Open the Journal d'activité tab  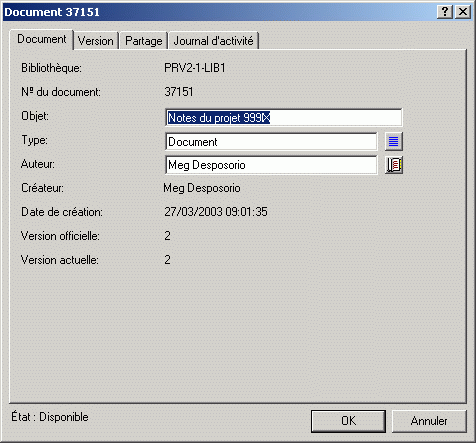coord(214,41)
